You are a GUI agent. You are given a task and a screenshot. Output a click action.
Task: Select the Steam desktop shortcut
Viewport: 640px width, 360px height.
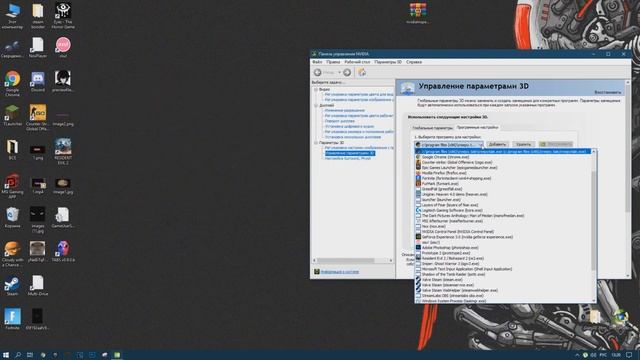pos(12,286)
